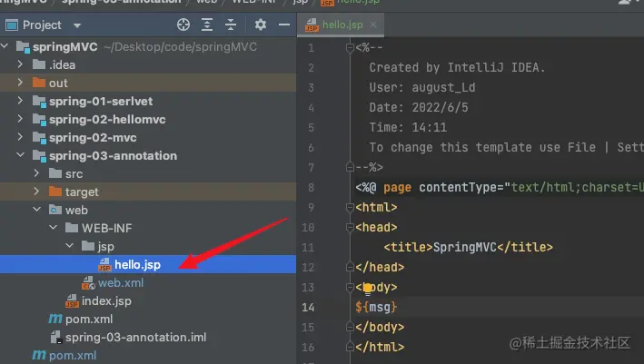Open the Project view dropdown arrow
Viewport: 644px width, 364px height.
point(77,25)
